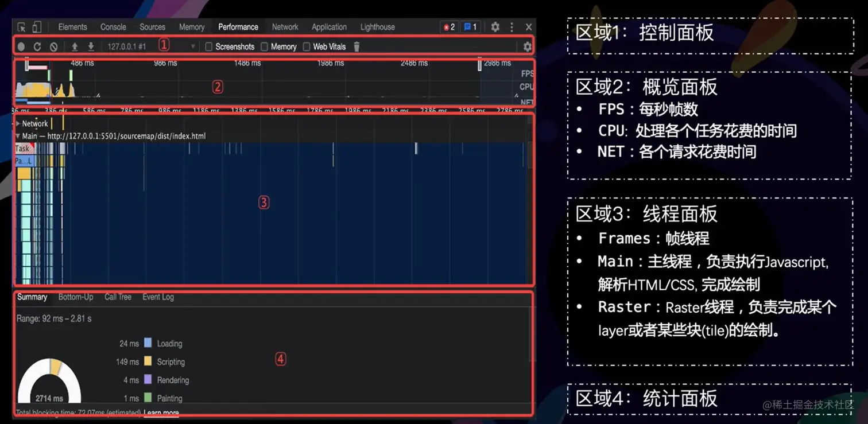Grab the right overview range handle
This screenshot has width=868, height=424.
point(480,65)
